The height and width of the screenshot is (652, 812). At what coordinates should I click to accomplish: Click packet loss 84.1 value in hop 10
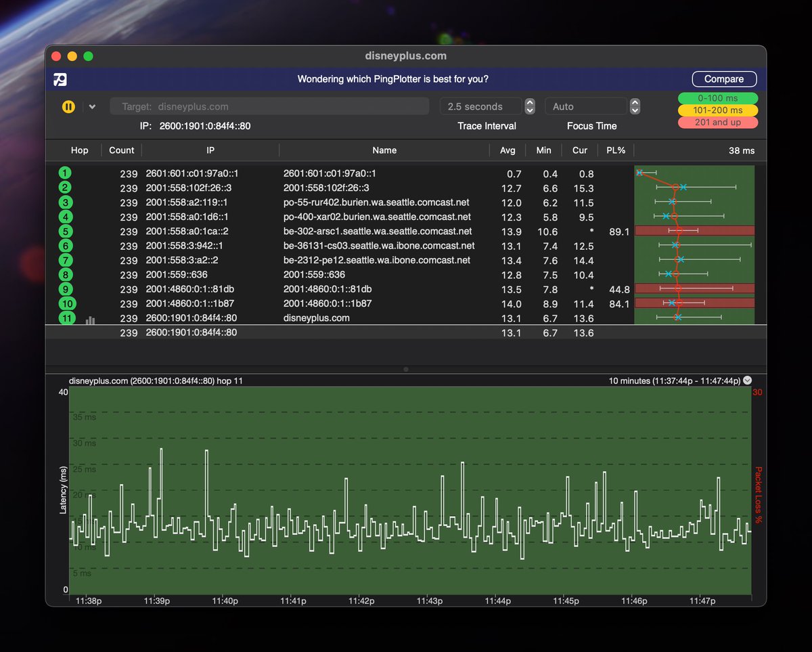619,304
